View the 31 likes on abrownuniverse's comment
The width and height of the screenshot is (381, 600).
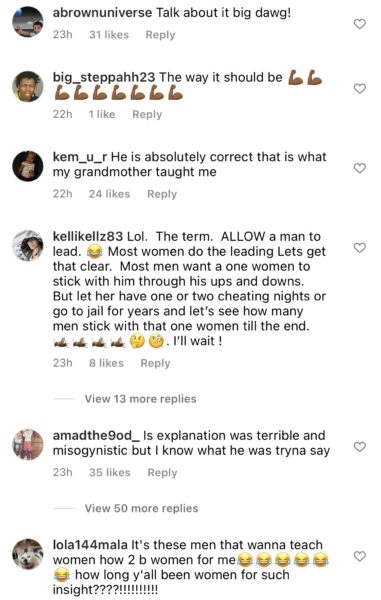click(109, 35)
